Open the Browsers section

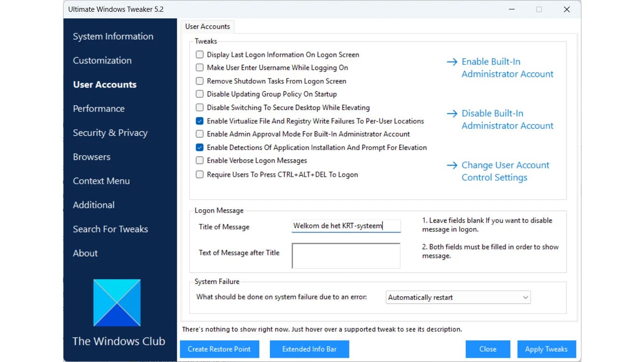92,157
